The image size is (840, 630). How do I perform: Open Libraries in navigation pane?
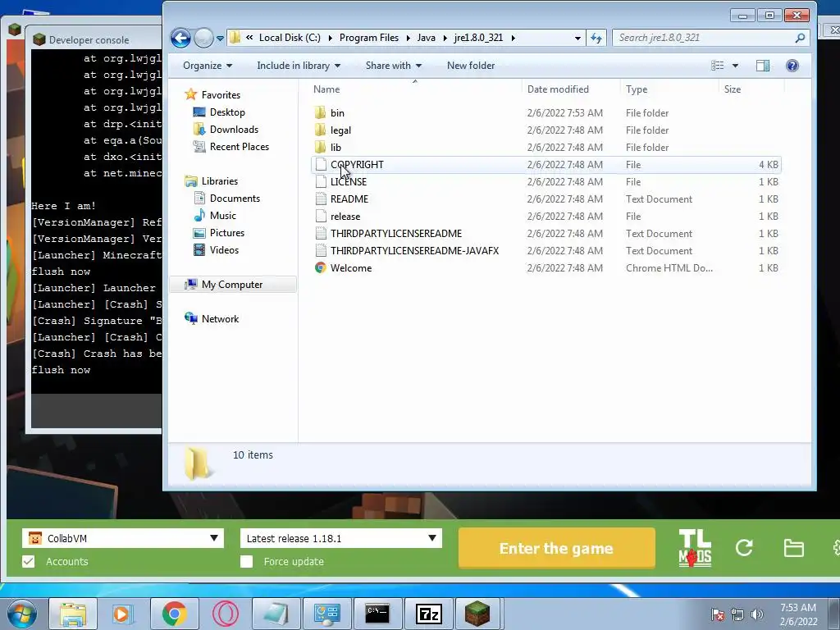pos(211,181)
